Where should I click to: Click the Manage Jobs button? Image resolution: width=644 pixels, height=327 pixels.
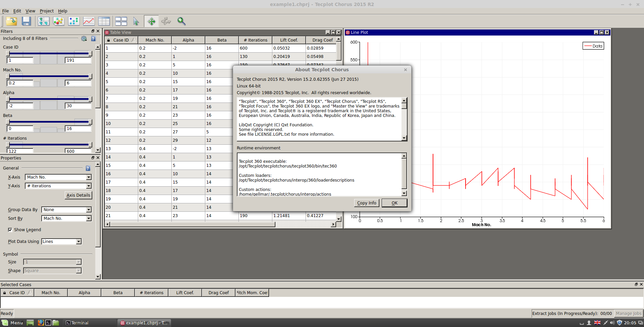[x=629, y=314]
